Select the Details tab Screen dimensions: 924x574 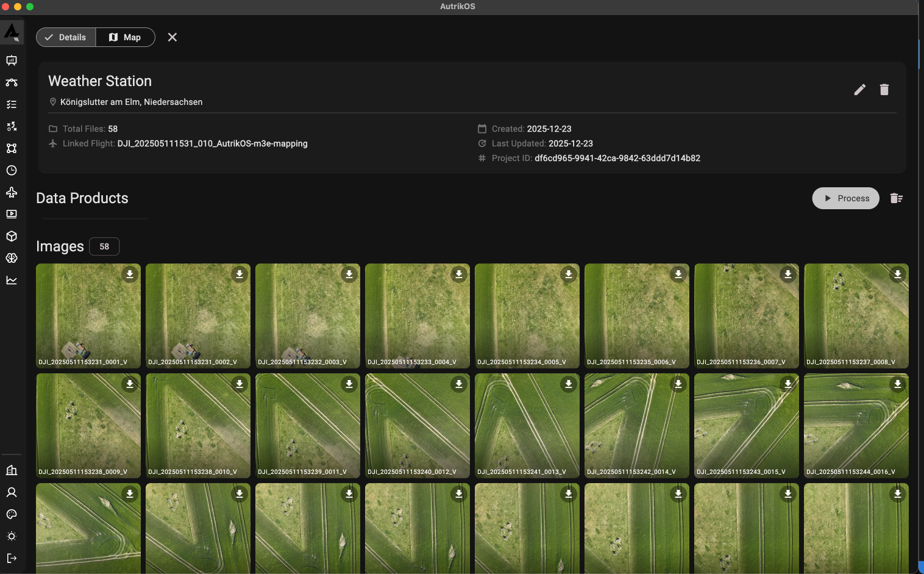click(x=65, y=37)
